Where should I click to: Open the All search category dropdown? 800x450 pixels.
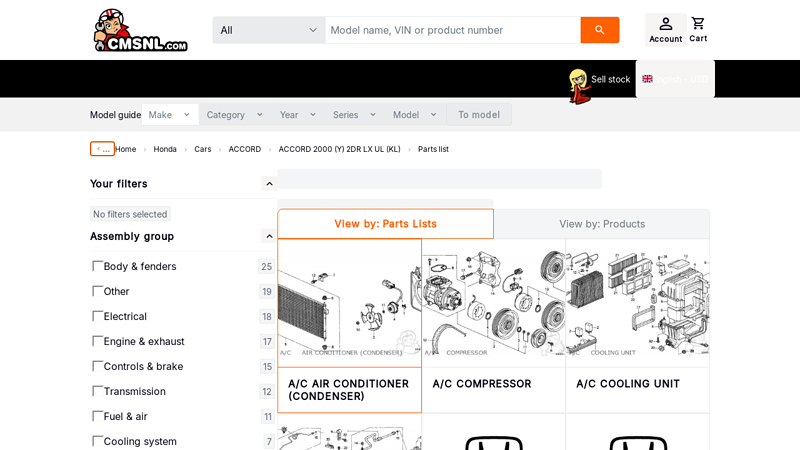pyautogui.click(x=269, y=30)
